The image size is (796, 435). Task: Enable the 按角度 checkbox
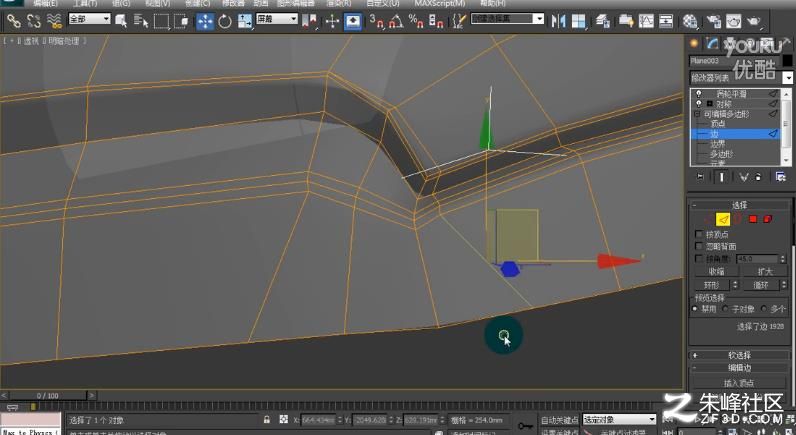pyautogui.click(x=699, y=258)
